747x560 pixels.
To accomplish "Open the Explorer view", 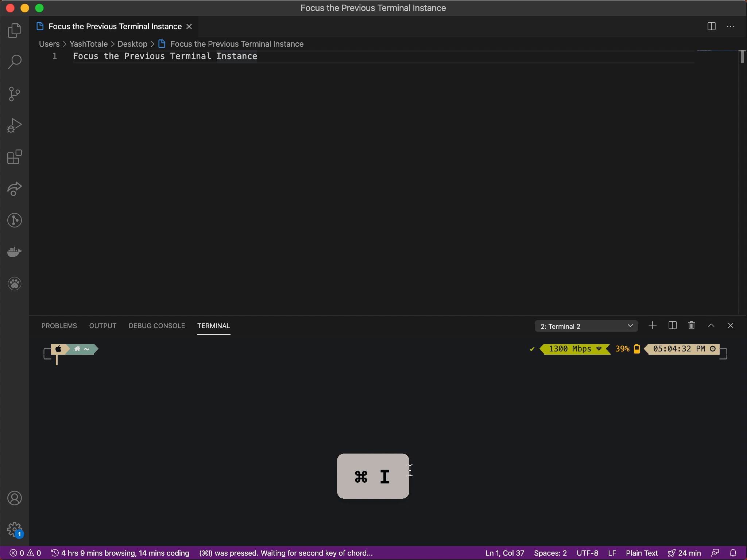I will [x=14, y=31].
